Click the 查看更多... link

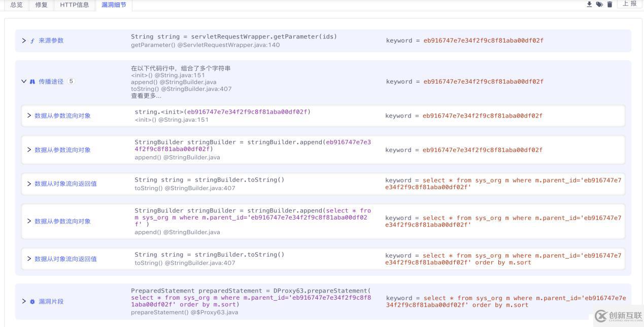[x=146, y=96]
